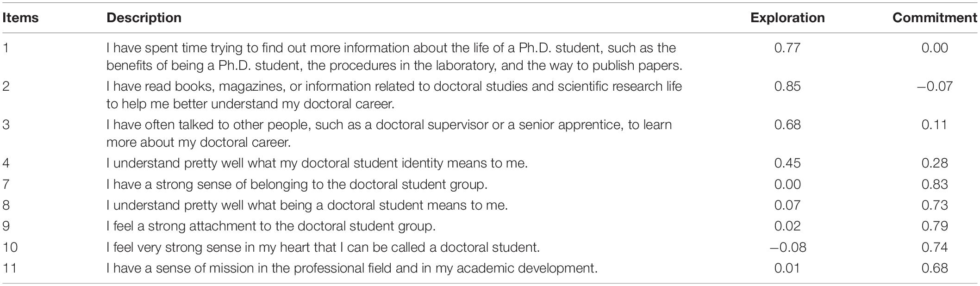This screenshot has width=980, height=286.
Task: Select item 7 about strong sense of belonging
Action: pyautogui.click(x=297, y=185)
